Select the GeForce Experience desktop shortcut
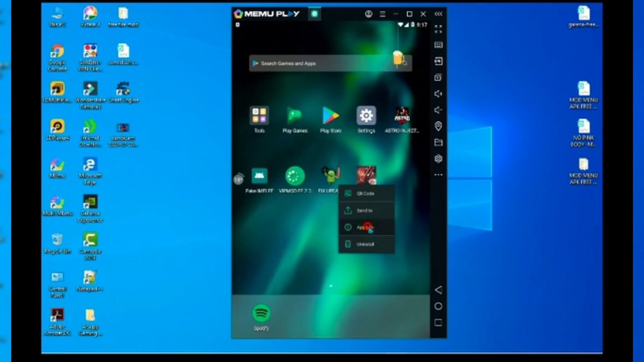 91,209
